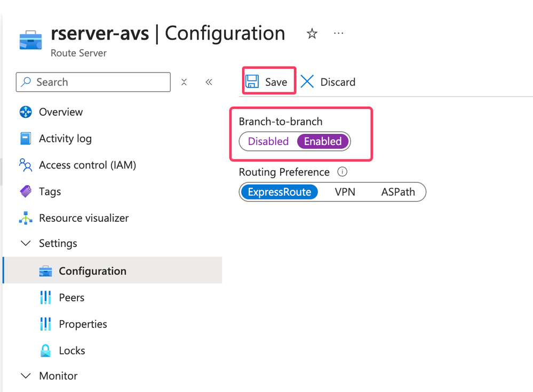Click the Resource visualizer icon

[26, 218]
